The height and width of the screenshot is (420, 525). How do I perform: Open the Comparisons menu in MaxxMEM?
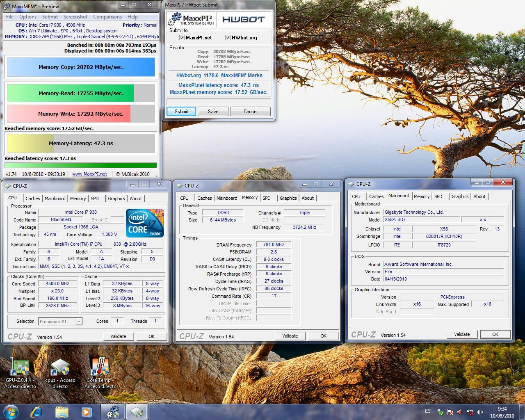(x=107, y=17)
